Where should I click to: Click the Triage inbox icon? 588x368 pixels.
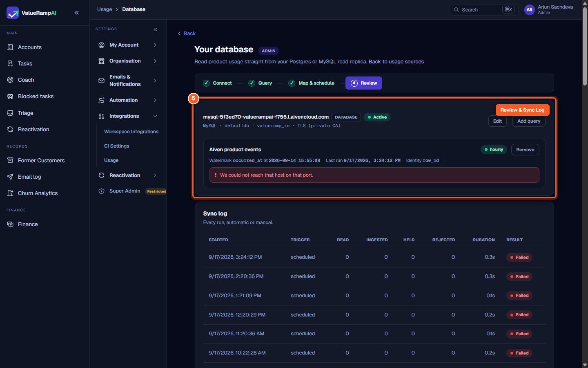pyautogui.click(x=10, y=113)
